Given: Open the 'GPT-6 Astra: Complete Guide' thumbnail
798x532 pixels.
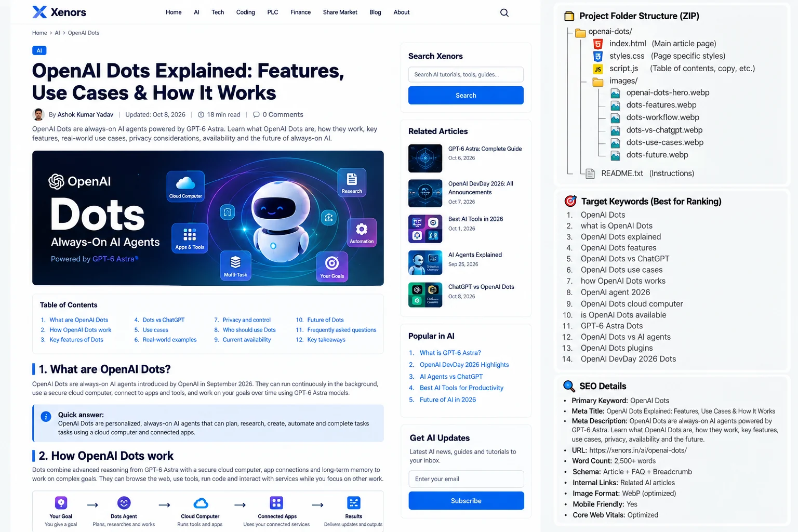Looking at the screenshot, I should point(425,158).
